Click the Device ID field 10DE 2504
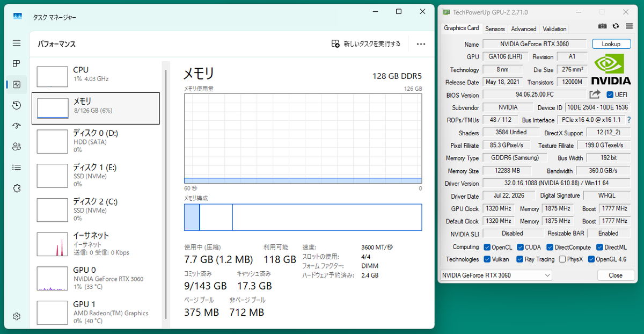The height and width of the screenshot is (334, 644). [598, 107]
